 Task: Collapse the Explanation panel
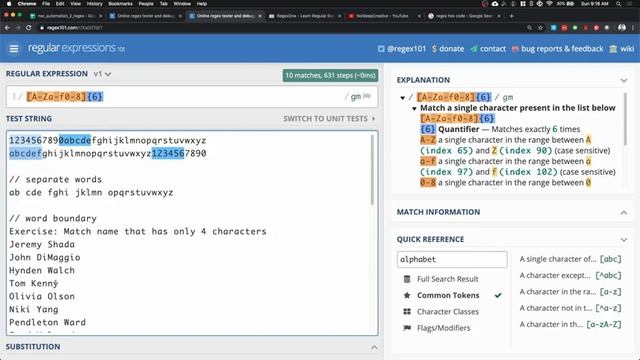coord(624,80)
